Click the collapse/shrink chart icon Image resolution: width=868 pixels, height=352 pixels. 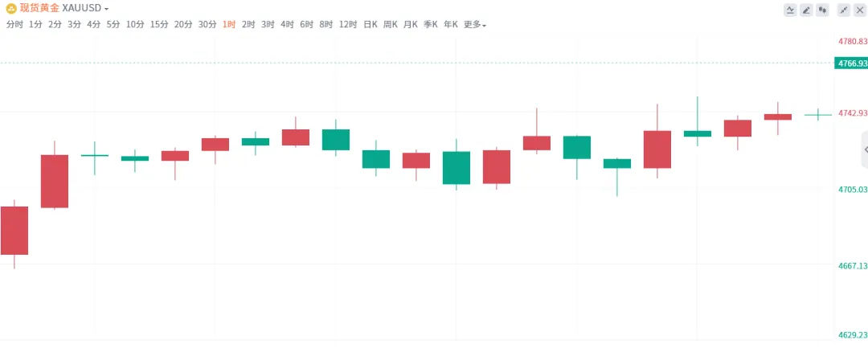tap(844, 10)
